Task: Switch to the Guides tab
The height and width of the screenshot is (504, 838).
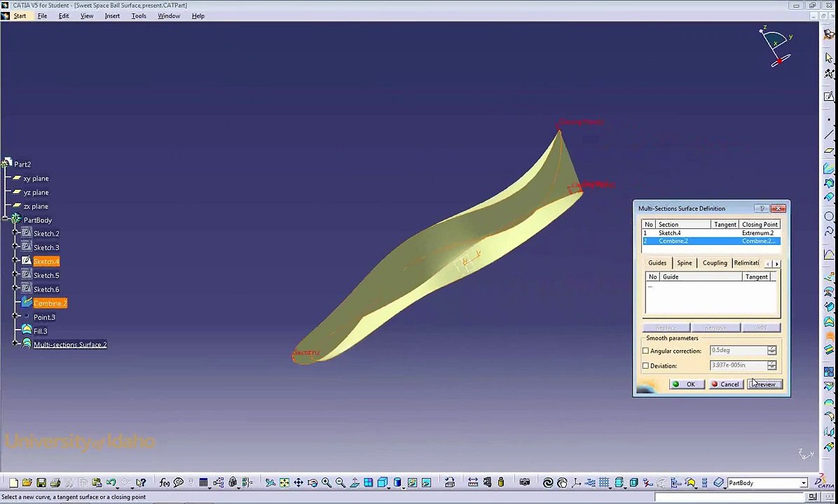Action: [x=657, y=262]
